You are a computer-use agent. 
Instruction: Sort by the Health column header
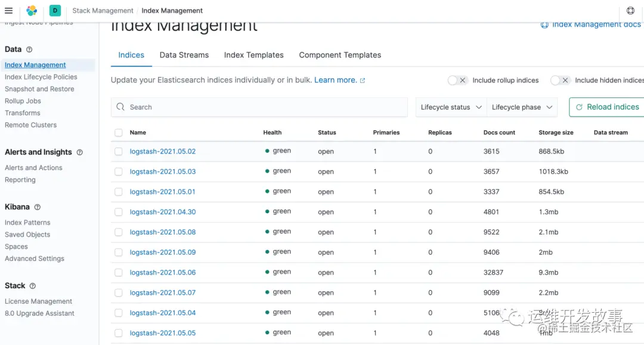[x=273, y=133]
